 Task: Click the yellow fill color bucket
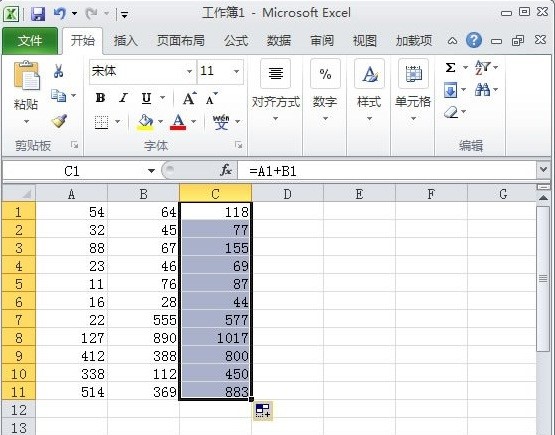pyautogui.click(x=145, y=122)
